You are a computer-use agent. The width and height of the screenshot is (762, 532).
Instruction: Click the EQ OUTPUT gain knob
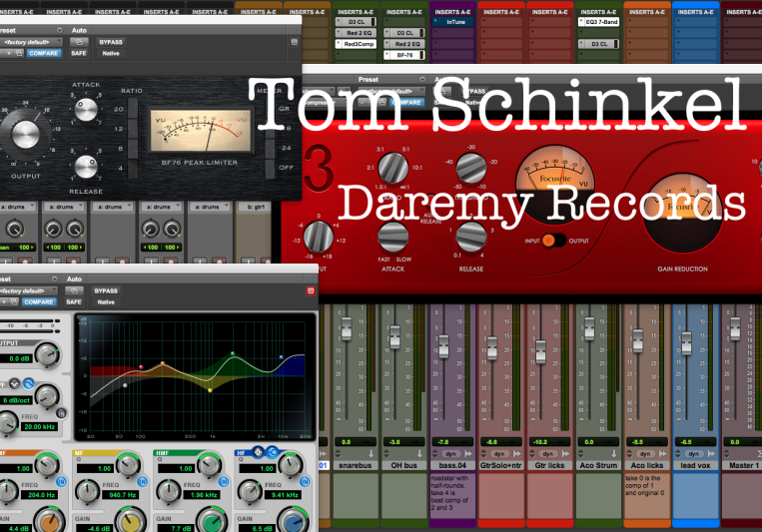(x=48, y=354)
